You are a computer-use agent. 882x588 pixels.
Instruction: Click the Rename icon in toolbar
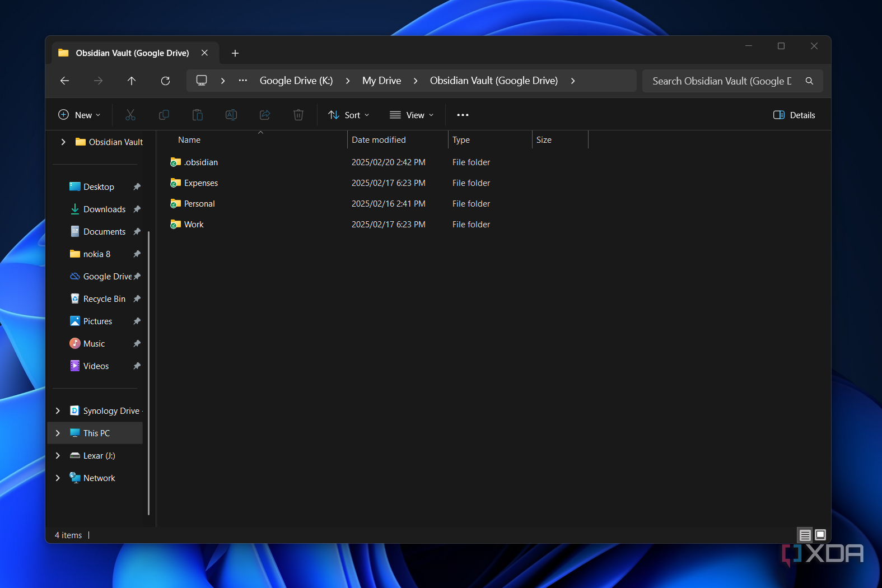(x=231, y=115)
